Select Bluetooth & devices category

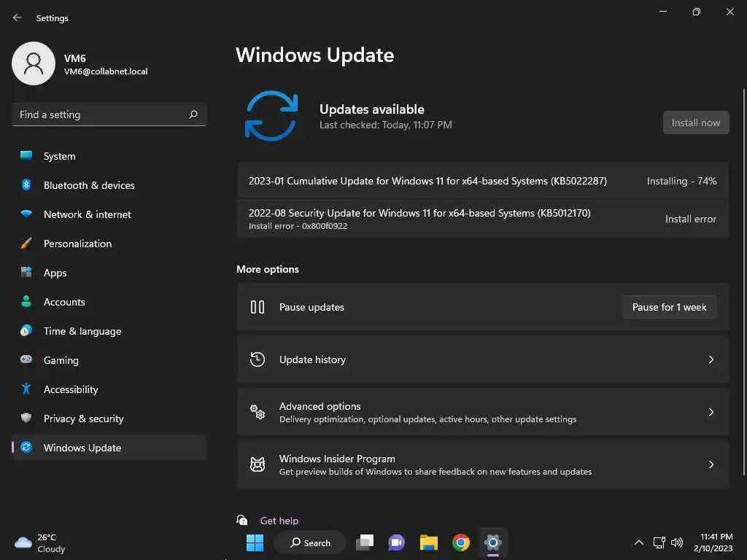point(109,185)
